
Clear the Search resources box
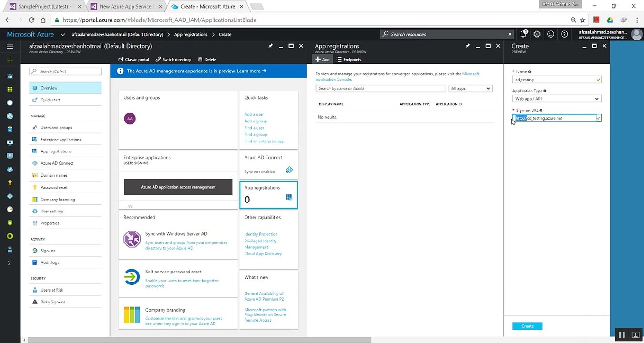[510, 34]
